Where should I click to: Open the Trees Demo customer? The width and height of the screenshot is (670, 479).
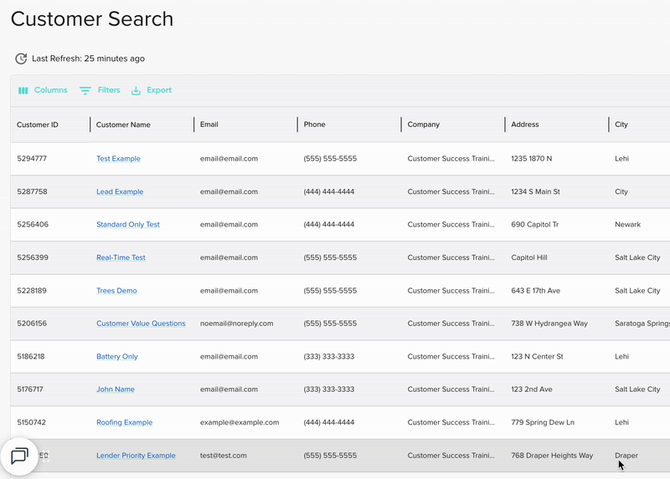click(x=117, y=291)
